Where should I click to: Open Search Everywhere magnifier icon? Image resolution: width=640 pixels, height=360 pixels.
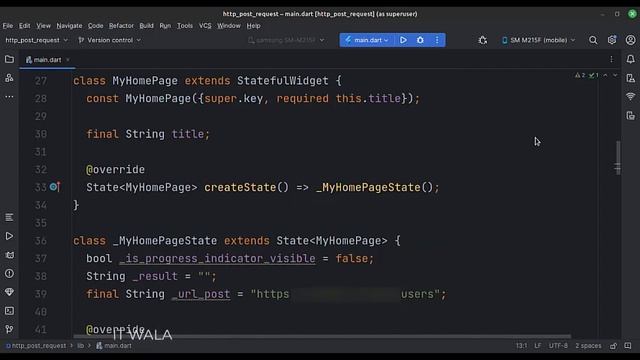[593, 40]
